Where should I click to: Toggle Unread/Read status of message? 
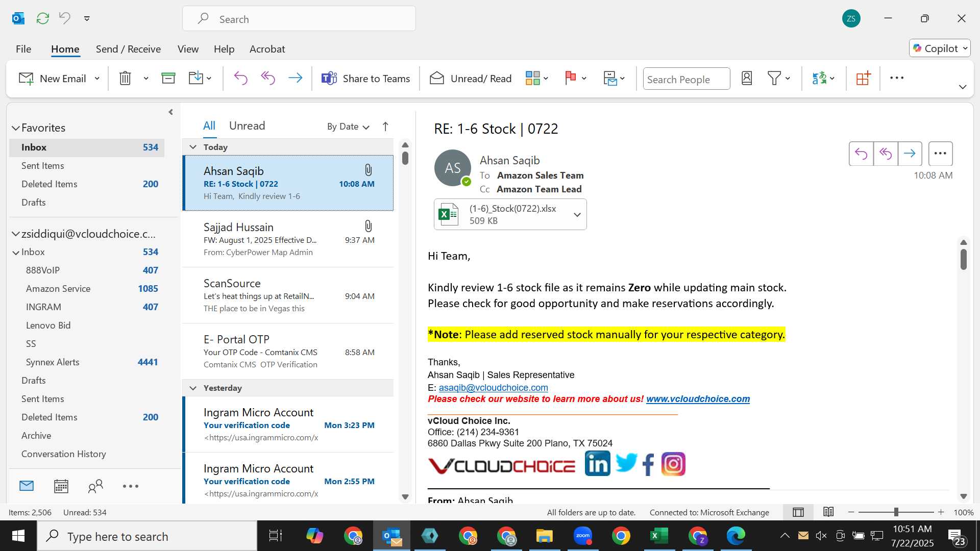click(470, 79)
